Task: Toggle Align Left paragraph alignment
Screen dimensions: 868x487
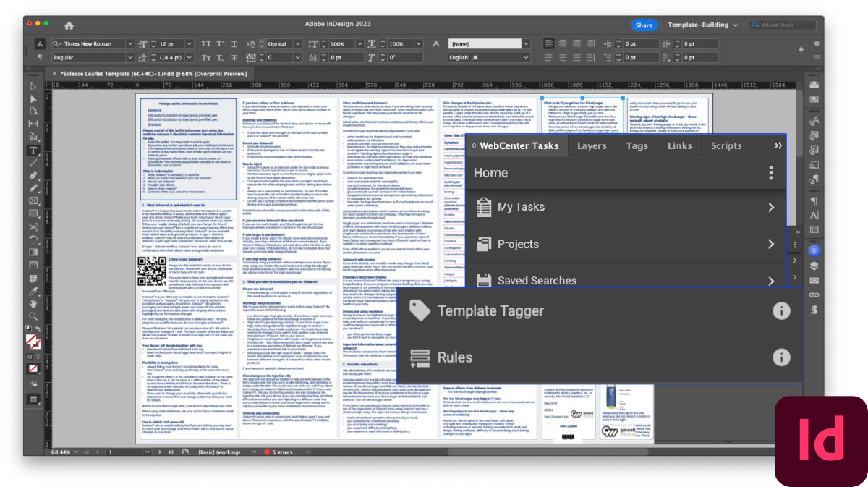Action: 550,43
